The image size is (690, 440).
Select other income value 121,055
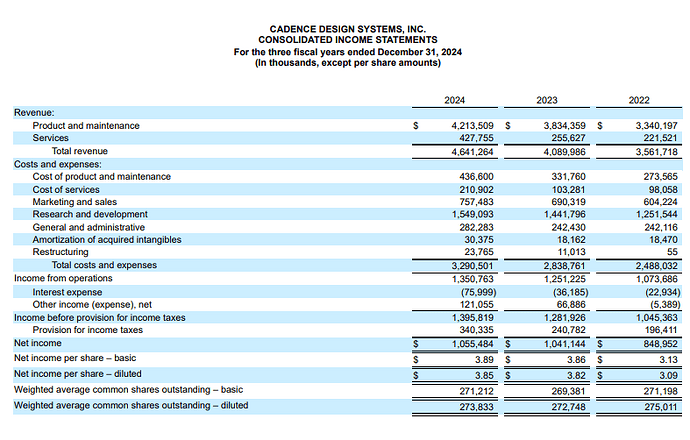pos(477,305)
